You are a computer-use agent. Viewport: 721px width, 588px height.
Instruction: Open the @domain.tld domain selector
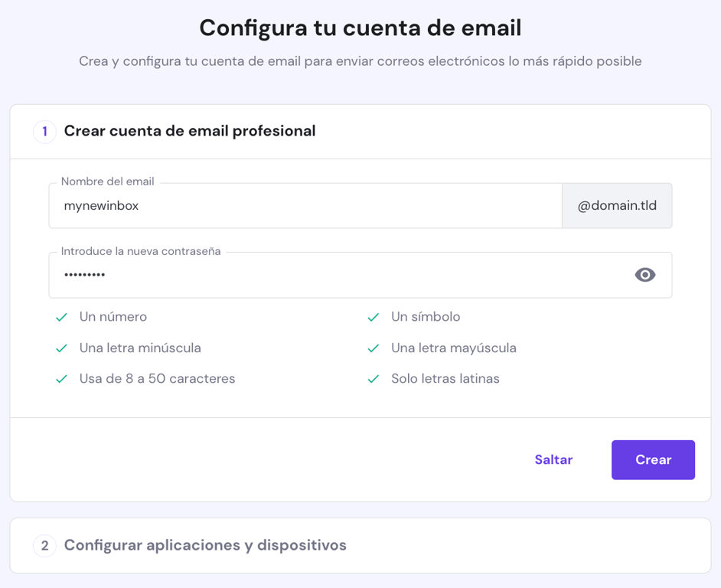point(617,205)
